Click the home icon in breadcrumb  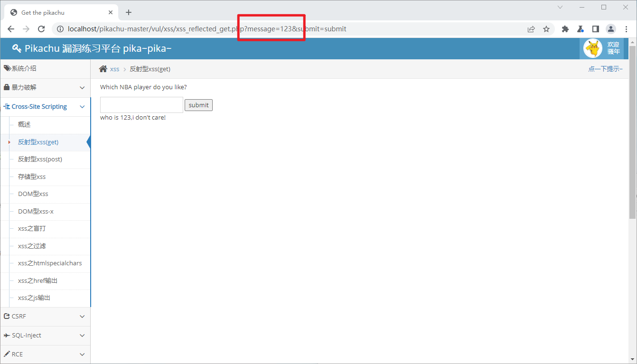(x=103, y=69)
